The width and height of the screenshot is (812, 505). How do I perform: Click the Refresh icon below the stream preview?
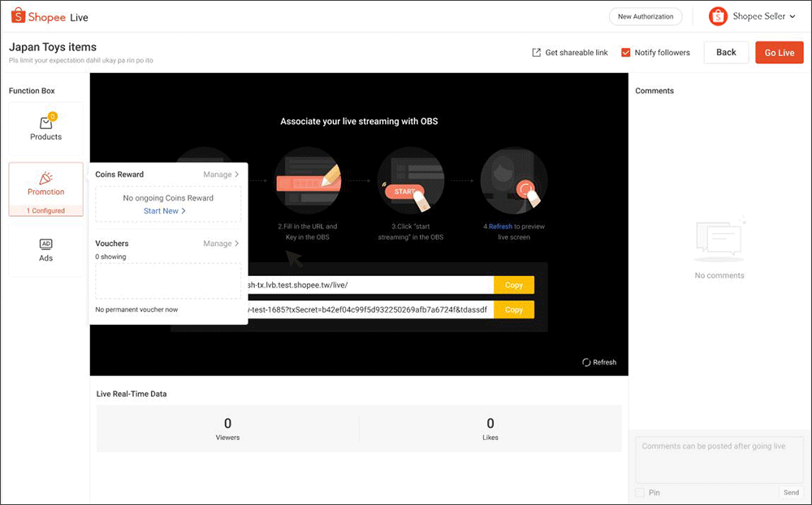click(x=586, y=362)
